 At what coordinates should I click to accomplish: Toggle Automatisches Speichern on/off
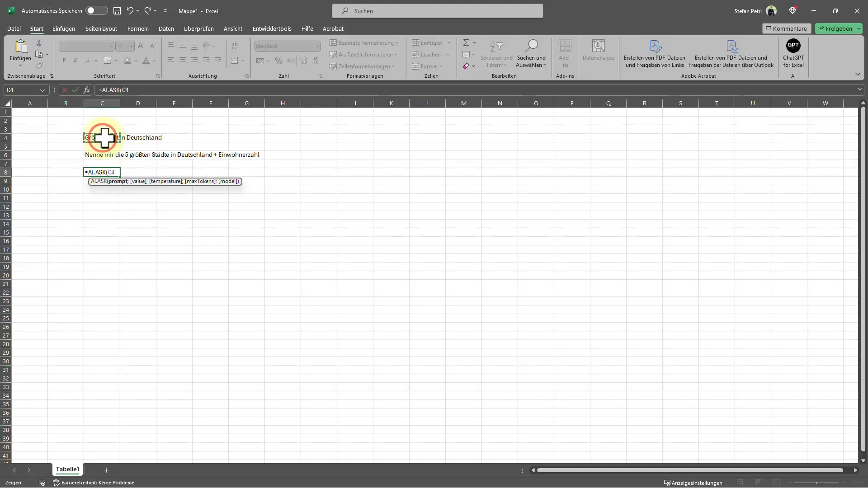[x=92, y=11]
